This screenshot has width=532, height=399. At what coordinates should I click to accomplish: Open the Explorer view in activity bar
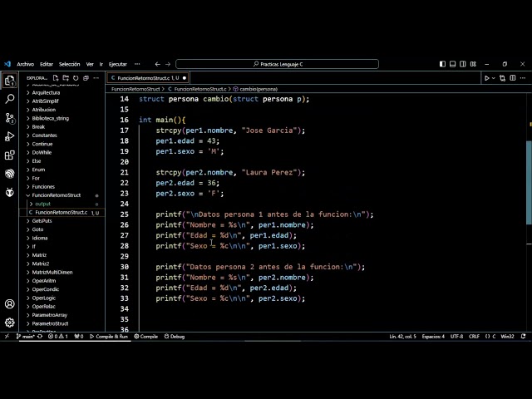point(9,81)
